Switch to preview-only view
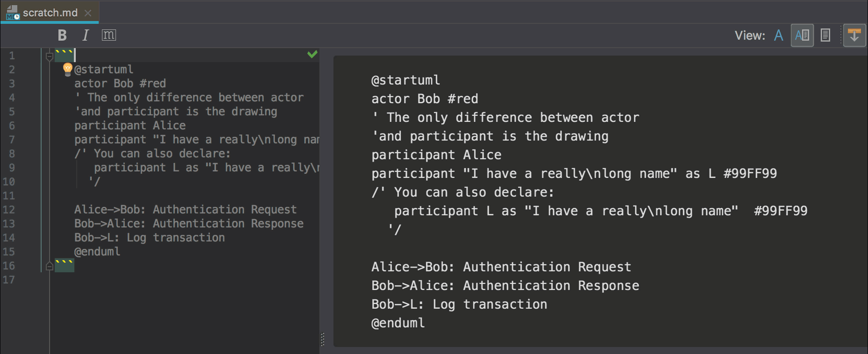This screenshot has height=354, width=868. click(825, 35)
